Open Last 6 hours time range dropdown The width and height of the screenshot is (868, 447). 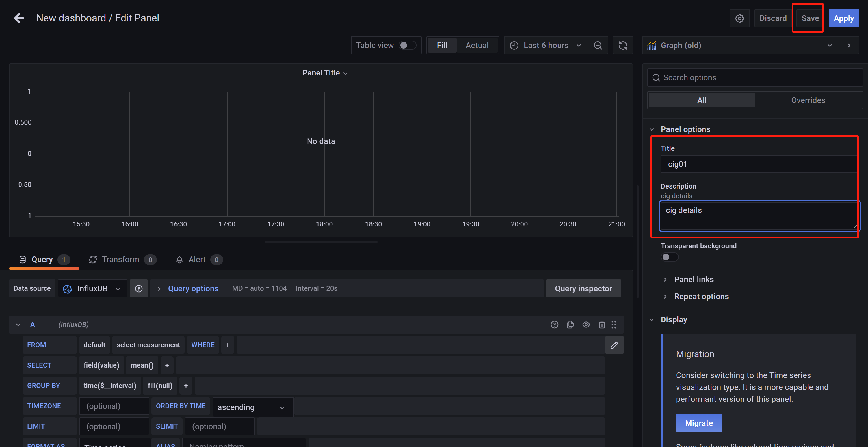click(x=546, y=45)
